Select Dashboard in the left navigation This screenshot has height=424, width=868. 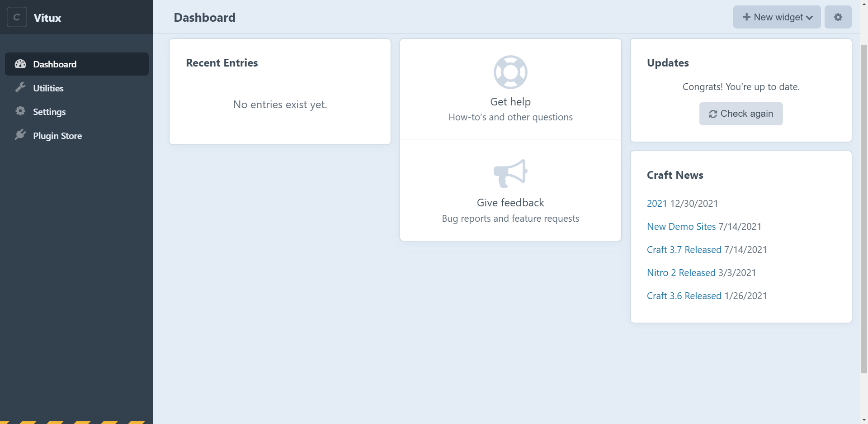tap(54, 64)
